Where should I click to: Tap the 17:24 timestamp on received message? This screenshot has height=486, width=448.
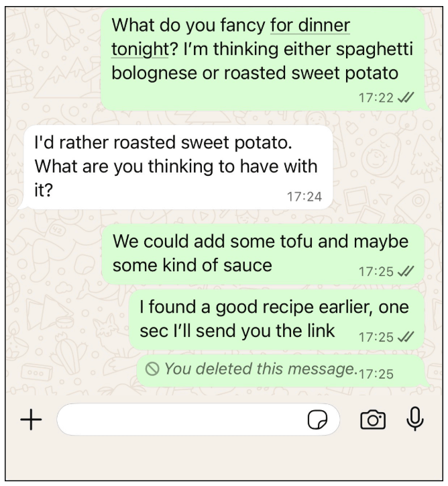click(304, 197)
